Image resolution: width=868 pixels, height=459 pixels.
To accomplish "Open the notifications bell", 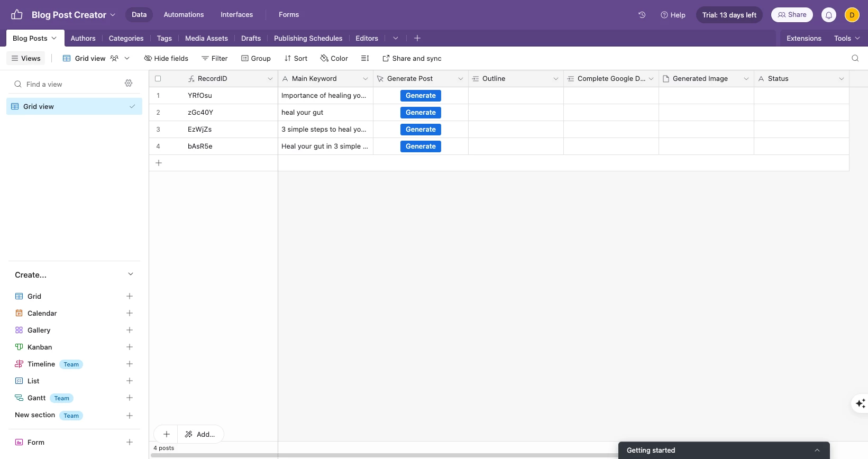I will click(x=829, y=15).
